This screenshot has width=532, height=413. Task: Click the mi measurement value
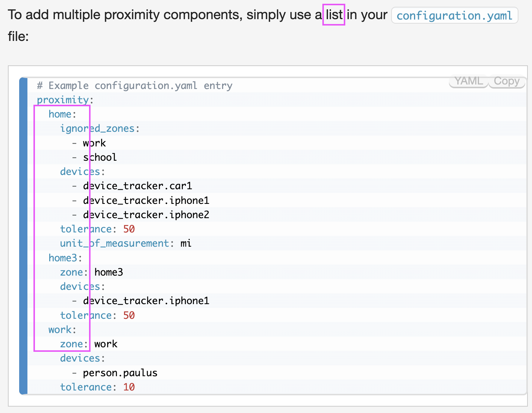pyautogui.click(x=186, y=243)
